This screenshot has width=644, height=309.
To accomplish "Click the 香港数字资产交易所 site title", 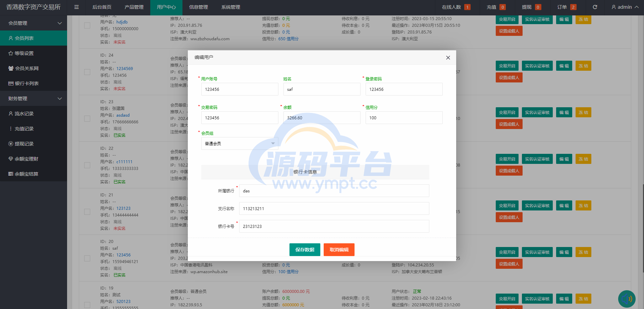I will click(x=34, y=7).
